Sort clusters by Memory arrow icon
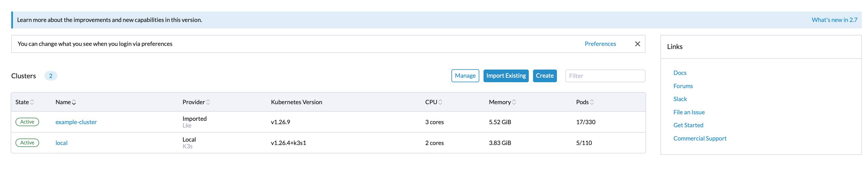This screenshot has width=868, height=174. coord(514,102)
